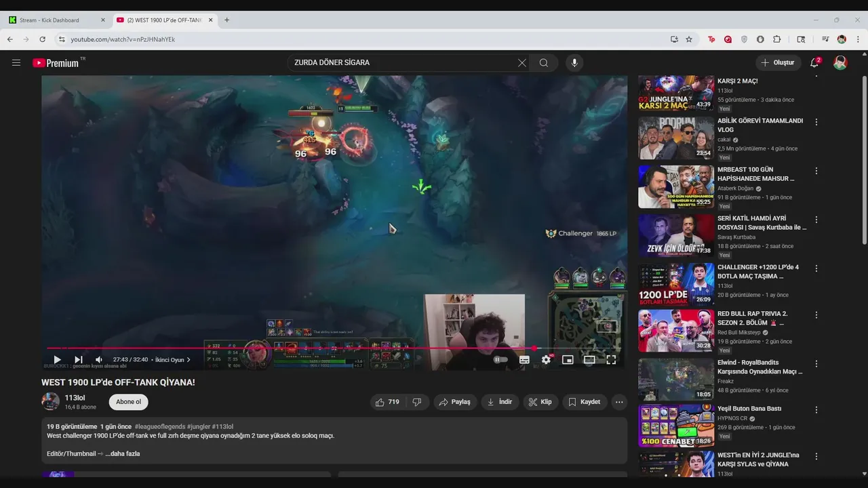This screenshot has height=488, width=868.
Task: Open options for MRBEAST 100 GÜN video
Action: 816,171
